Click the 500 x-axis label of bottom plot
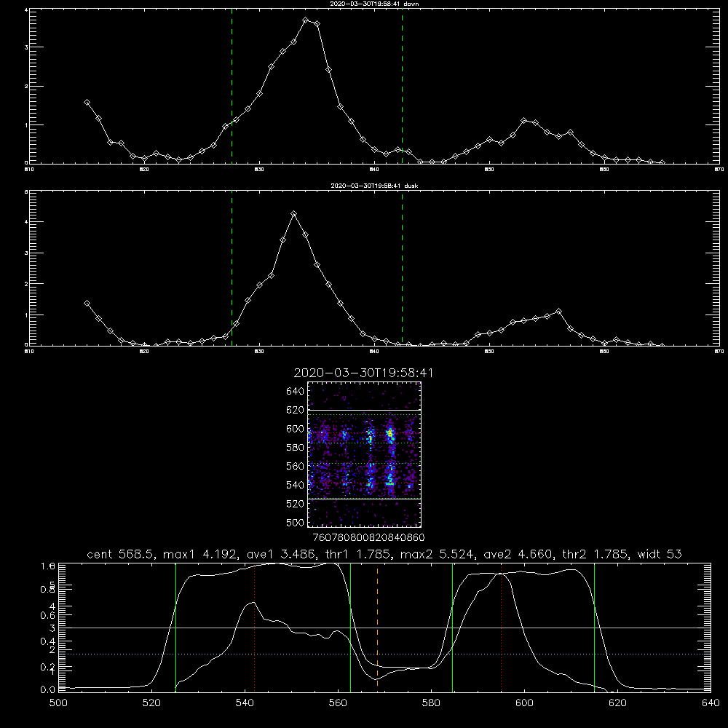The height and width of the screenshot is (728, 728). pos(58,703)
